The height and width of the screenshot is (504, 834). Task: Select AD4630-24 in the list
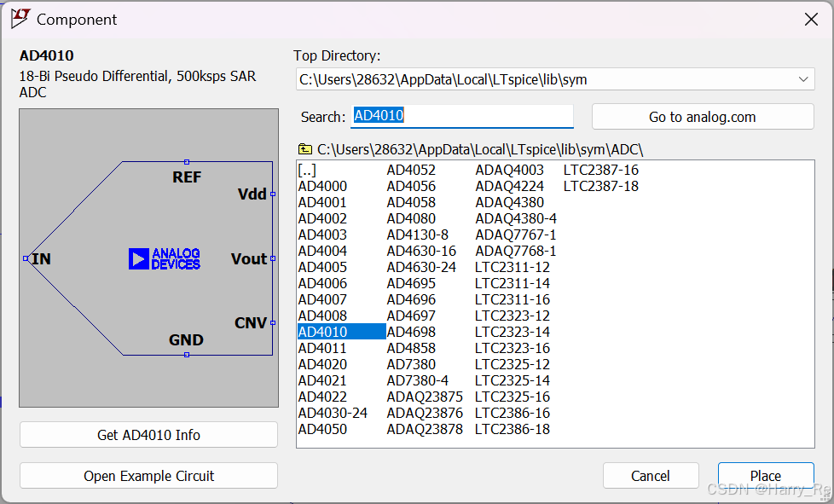(x=421, y=268)
